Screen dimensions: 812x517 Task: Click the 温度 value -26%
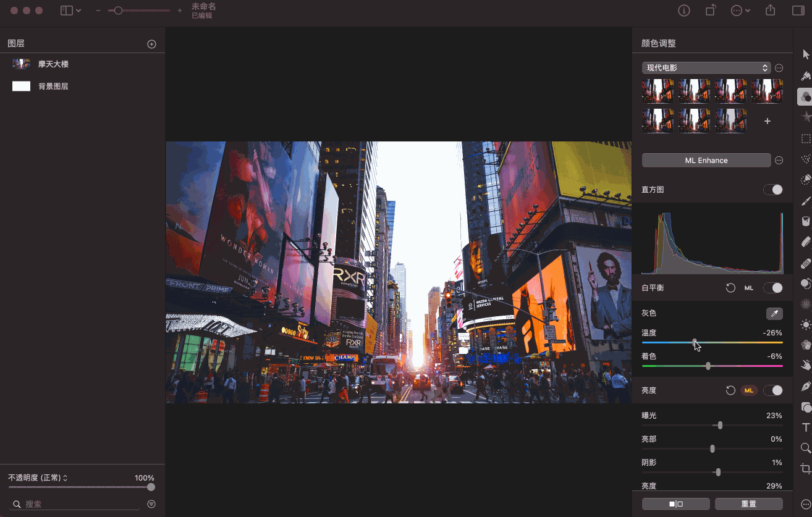tap(772, 333)
